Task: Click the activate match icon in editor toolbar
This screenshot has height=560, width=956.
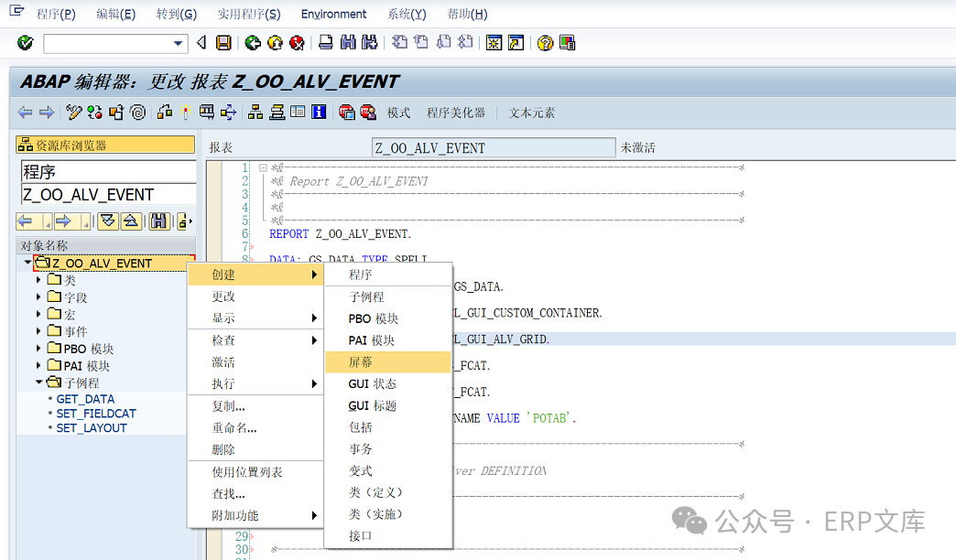Action: pos(92,112)
